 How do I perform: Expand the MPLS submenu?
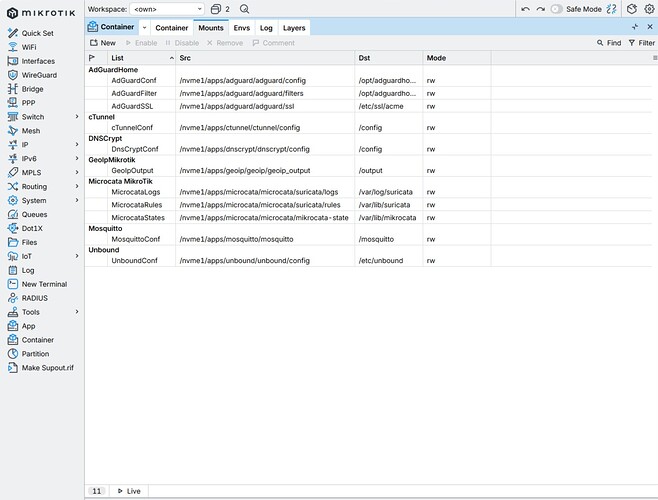click(77, 172)
